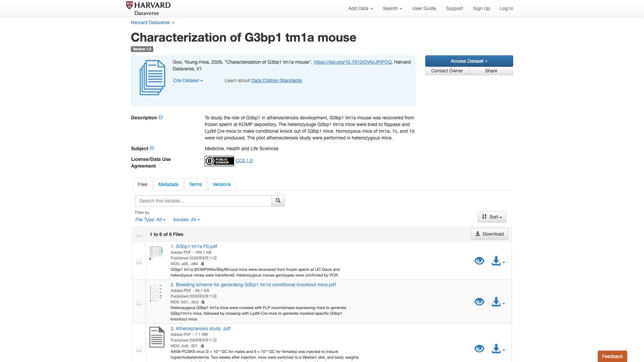The image size is (644, 362).
Task: Click the Public Domain CC0 badge
Action: click(219, 161)
